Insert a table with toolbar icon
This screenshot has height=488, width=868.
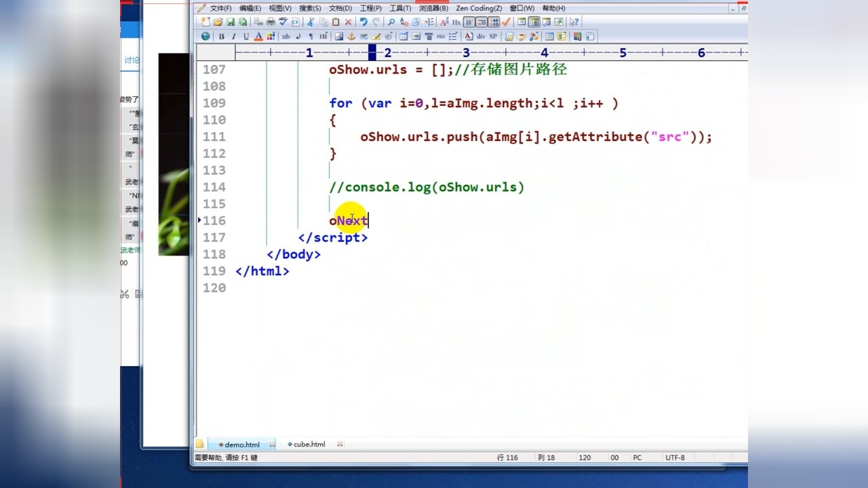pos(403,37)
